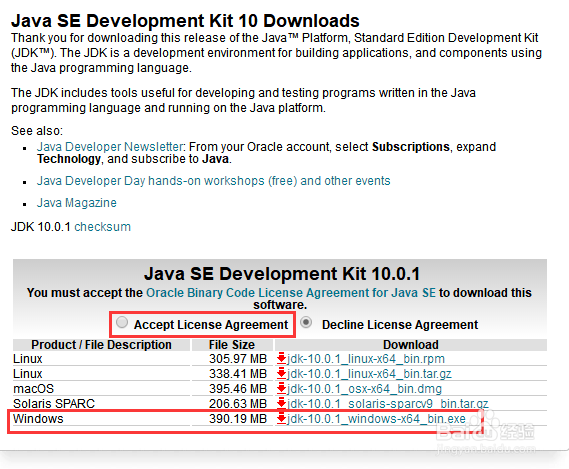Image resolution: width=569 pixels, height=469 pixels.
Task: Download jdk-10.0.1_linux-x64_bin.rpm
Action: point(366,359)
